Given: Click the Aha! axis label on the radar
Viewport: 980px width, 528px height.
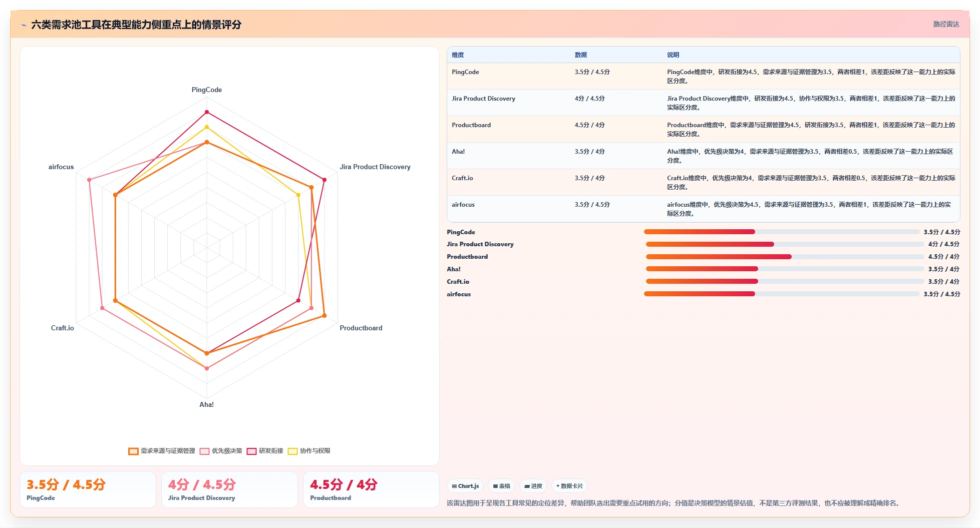Looking at the screenshot, I should [207, 405].
